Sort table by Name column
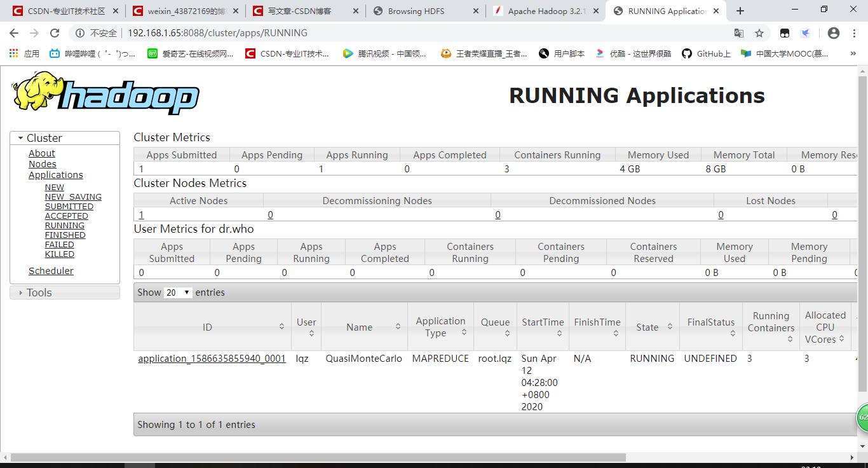Screen dimensions: 868x468 point(398,327)
